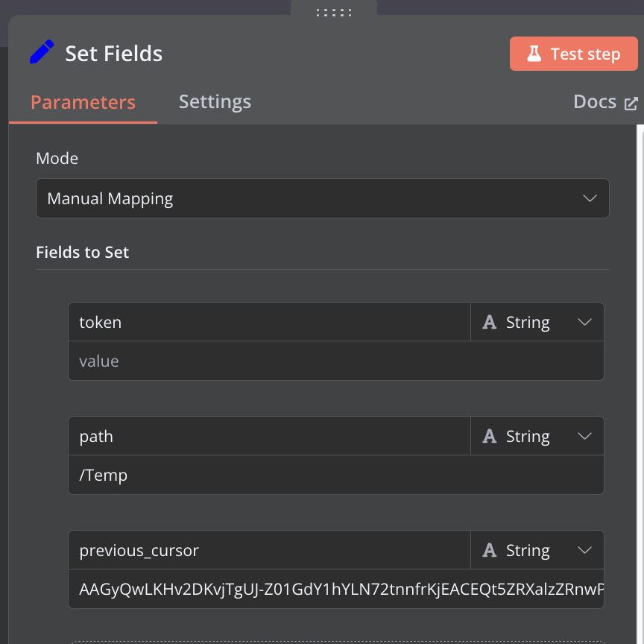Click the A string icon for path field
The image size is (644, 644).
pos(489,436)
